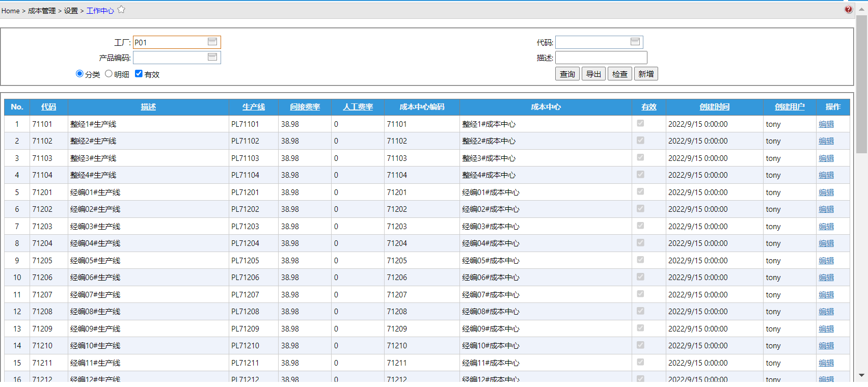
Task: Toggle 有效 checkbox in row 71102
Action: pyautogui.click(x=640, y=141)
